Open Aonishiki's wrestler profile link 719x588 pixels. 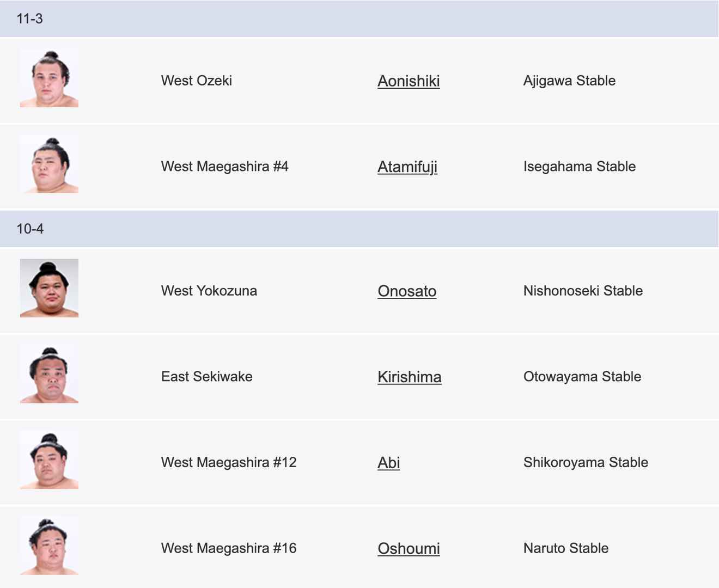(409, 81)
